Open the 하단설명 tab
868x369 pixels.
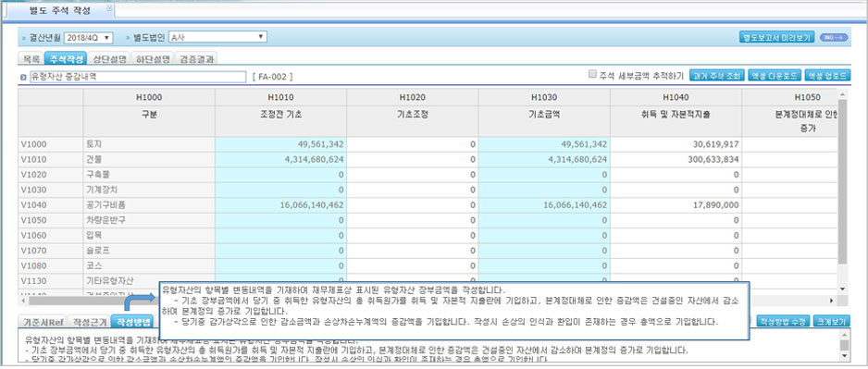153,58
